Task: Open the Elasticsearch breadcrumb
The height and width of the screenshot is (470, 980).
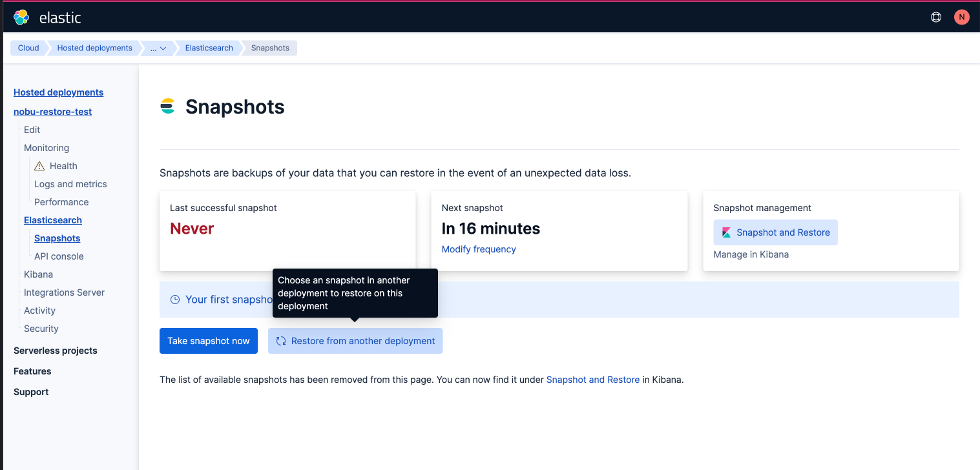Action: tap(209, 48)
